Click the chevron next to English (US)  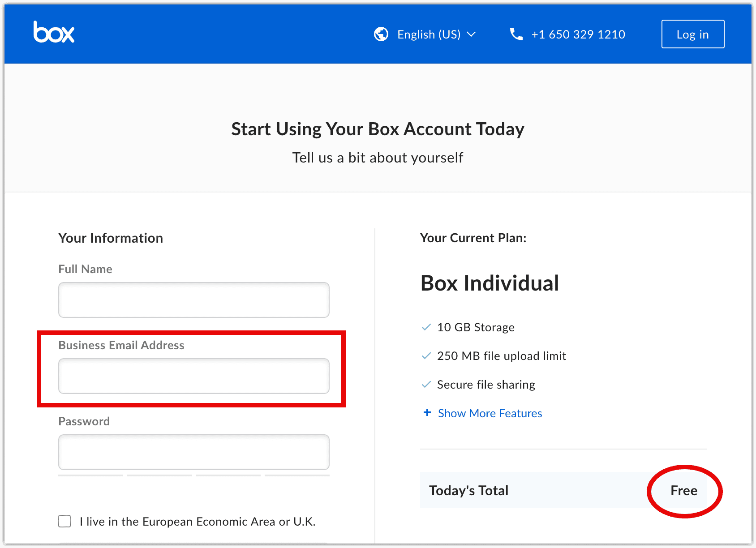coord(472,34)
